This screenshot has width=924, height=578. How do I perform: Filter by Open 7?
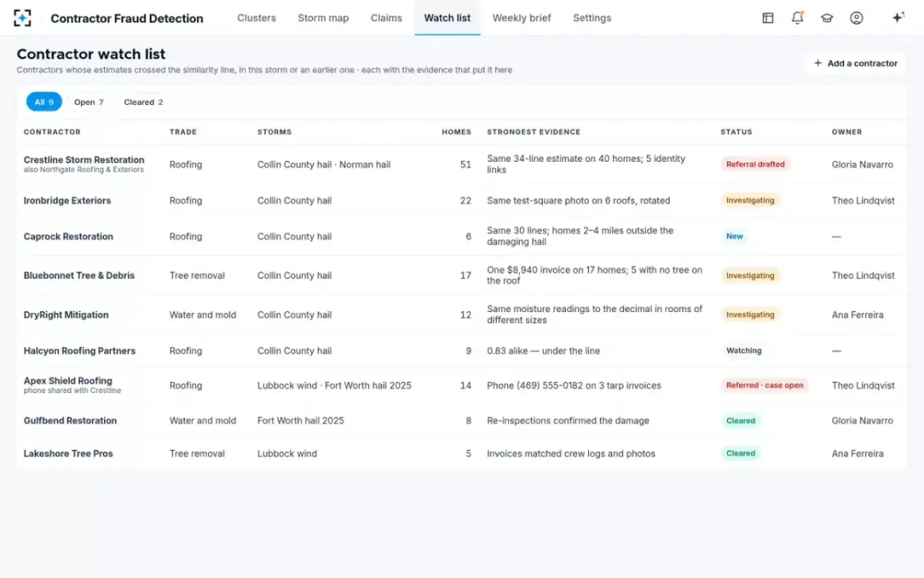[89, 102]
